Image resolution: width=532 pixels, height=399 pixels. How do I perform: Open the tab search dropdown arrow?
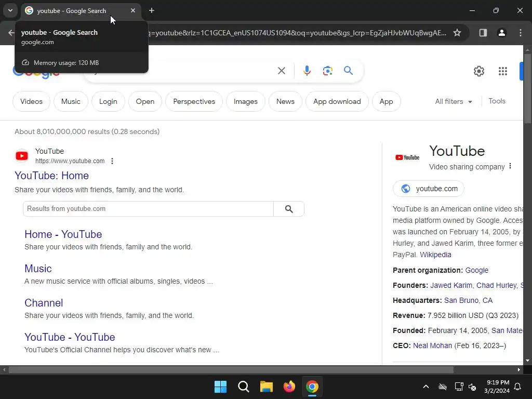tap(10, 10)
